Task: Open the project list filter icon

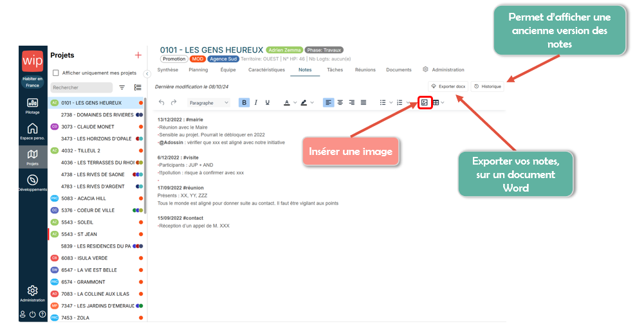Action: (122, 87)
